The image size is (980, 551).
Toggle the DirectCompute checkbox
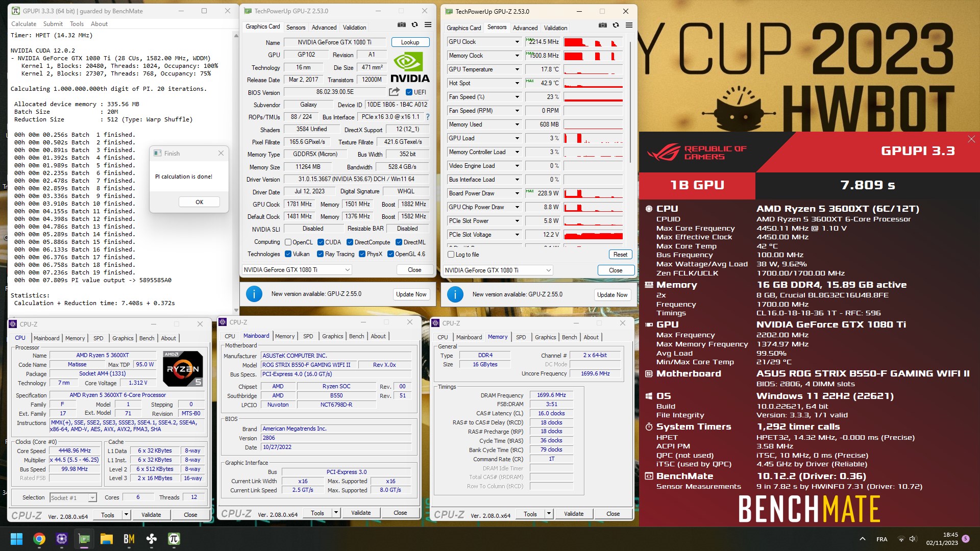350,242
